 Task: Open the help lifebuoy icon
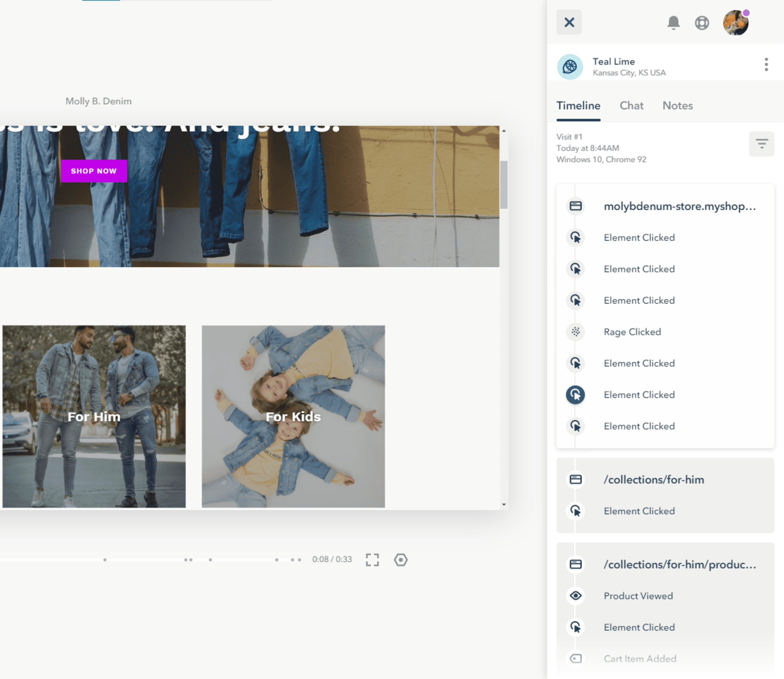[701, 23]
